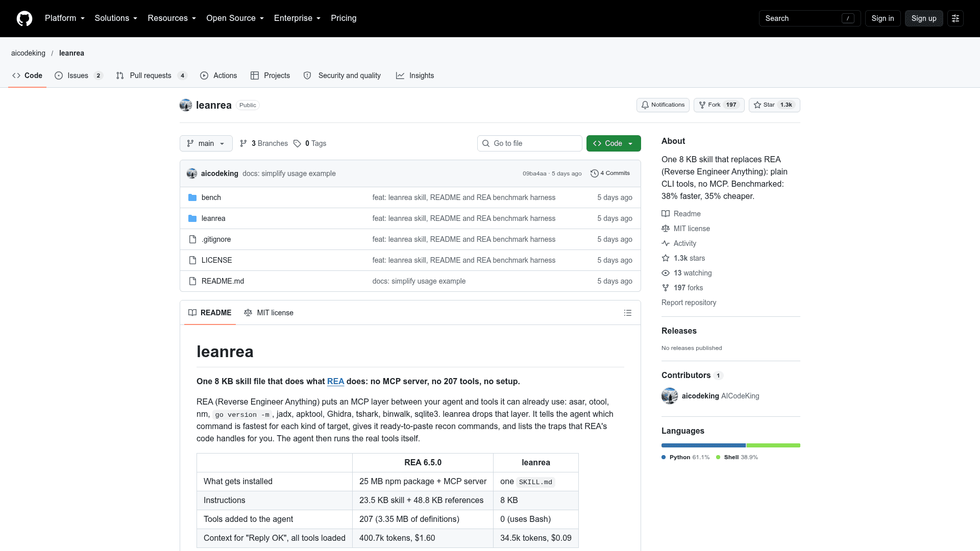Follow the REA link in README
The height and width of the screenshot is (551, 980).
click(335, 382)
